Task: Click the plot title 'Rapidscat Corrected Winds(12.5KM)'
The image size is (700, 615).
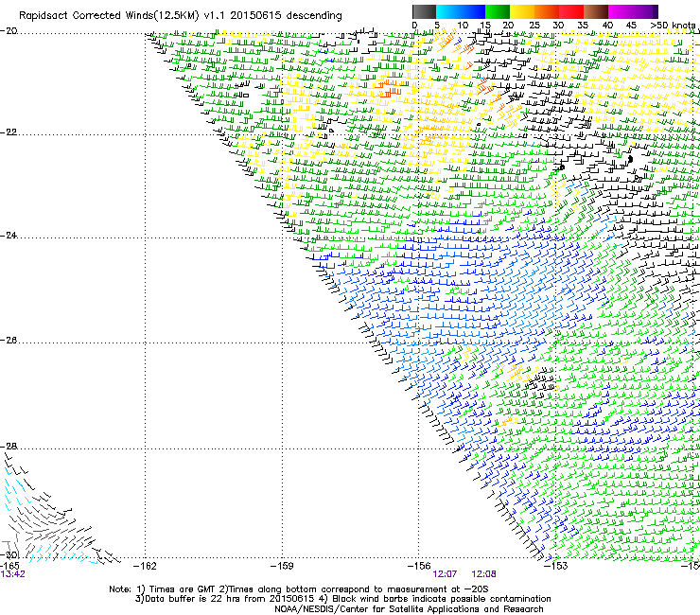Action: pyautogui.click(x=109, y=16)
